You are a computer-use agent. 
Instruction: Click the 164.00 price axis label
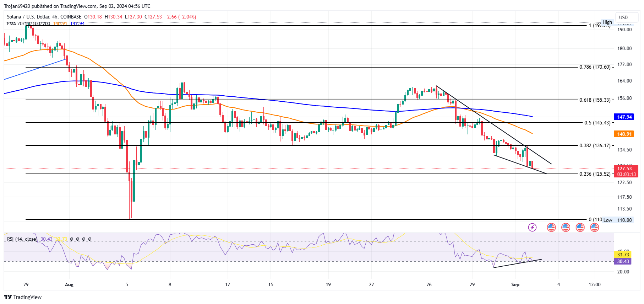(x=624, y=81)
